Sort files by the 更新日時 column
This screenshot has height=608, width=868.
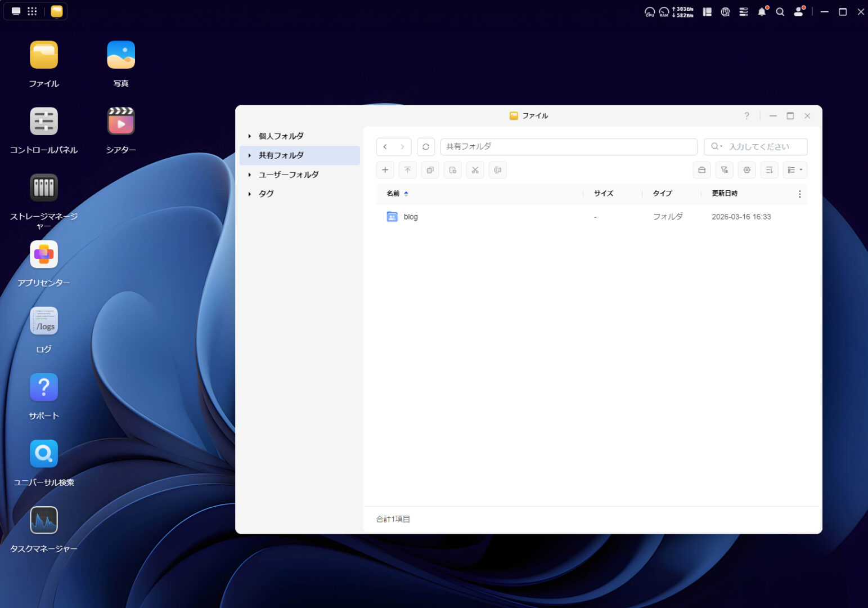click(725, 194)
